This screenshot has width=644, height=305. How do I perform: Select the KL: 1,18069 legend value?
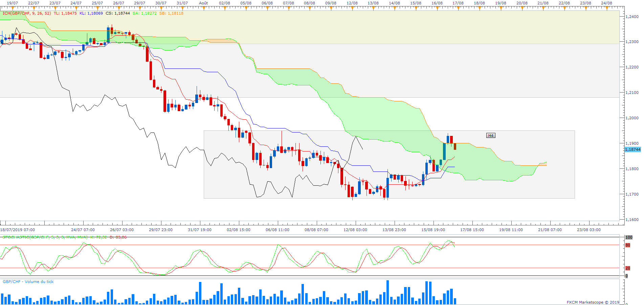click(x=91, y=14)
